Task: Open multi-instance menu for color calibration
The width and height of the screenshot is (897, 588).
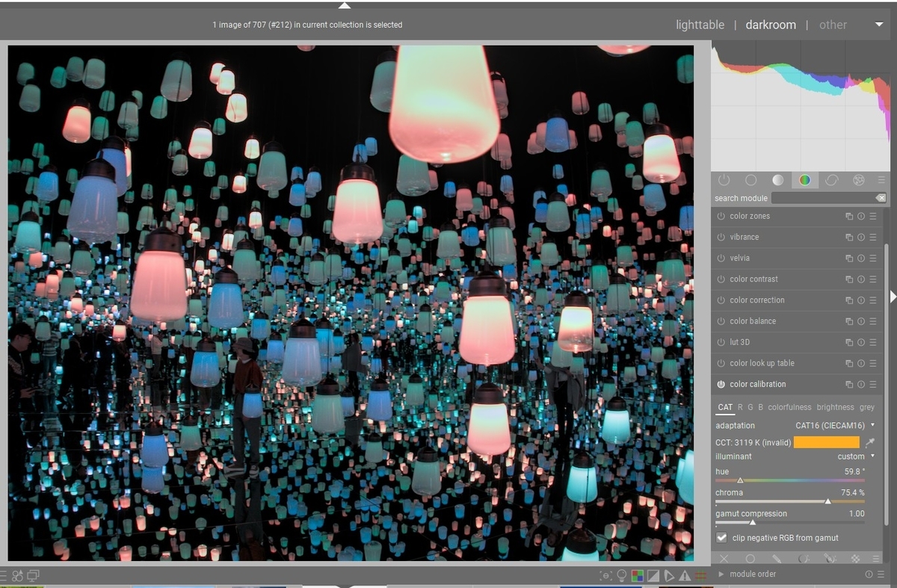Action: pyautogui.click(x=849, y=384)
